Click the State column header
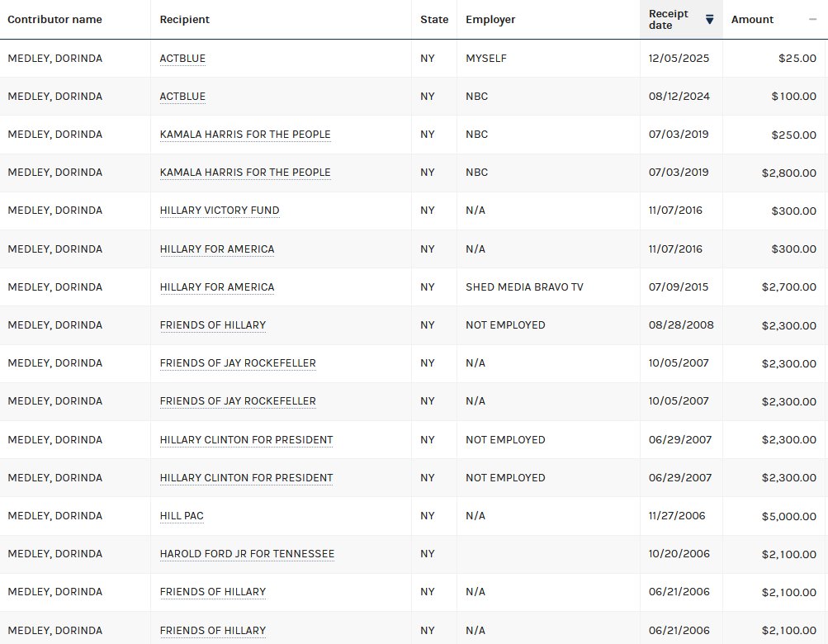This screenshot has width=828, height=644. [x=434, y=20]
